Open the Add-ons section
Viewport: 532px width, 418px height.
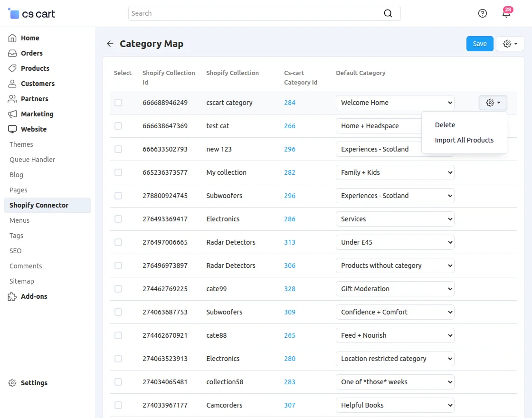pos(34,296)
